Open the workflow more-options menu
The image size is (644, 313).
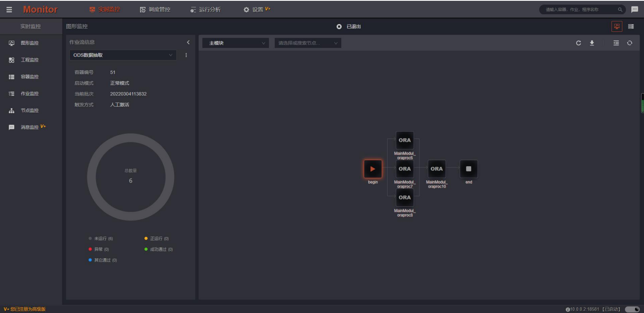(x=186, y=55)
